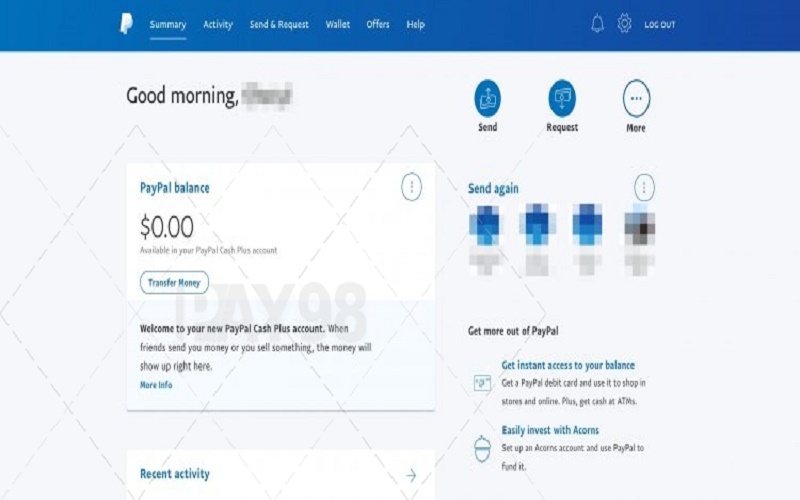Open account settings gear icon
The height and width of the screenshot is (500, 800).
pos(624,24)
